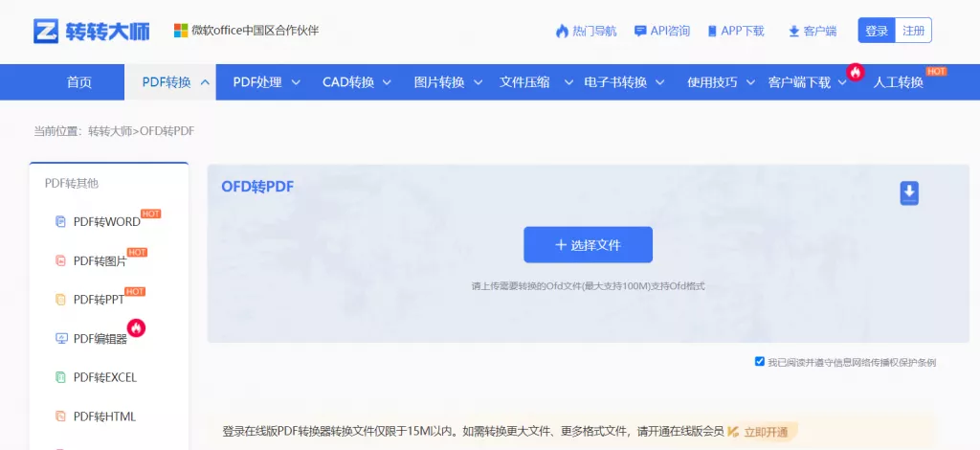Open the CAD转换 menu
The image size is (980, 450).
pyautogui.click(x=348, y=82)
